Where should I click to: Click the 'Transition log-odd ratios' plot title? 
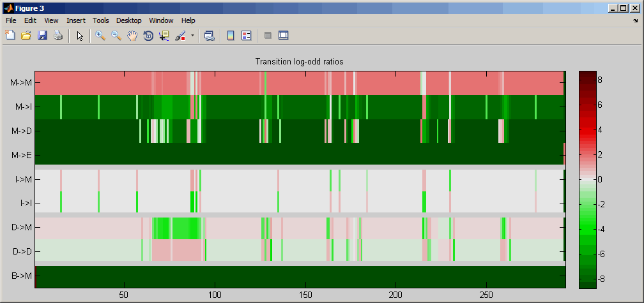[x=300, y=62]
